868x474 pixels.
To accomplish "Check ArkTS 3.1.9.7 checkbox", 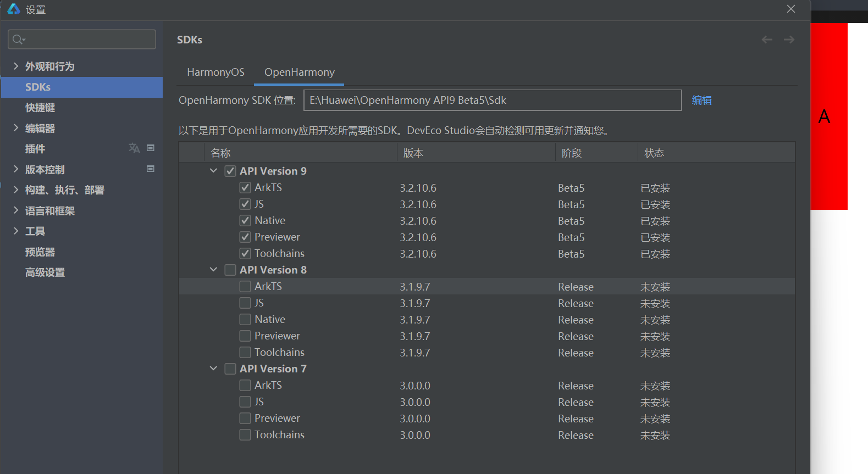I will [x=245, y=286].
